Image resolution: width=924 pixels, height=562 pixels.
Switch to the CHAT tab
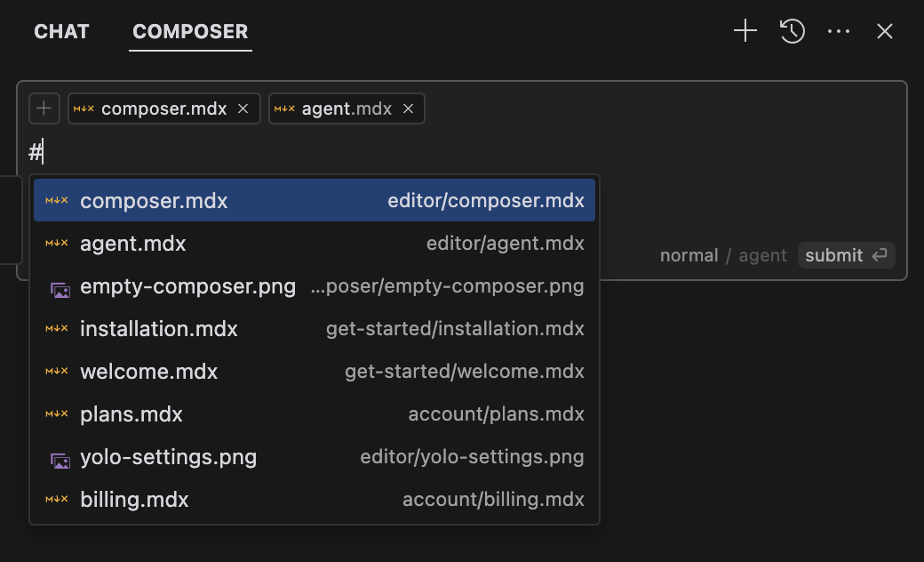pyautogui.click(x=61, y=31)
